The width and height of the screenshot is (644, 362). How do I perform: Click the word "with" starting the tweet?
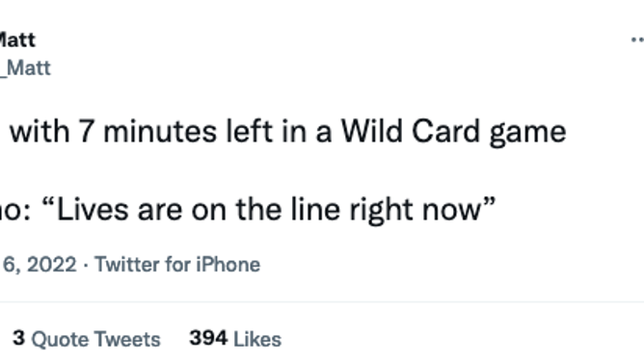40,132
